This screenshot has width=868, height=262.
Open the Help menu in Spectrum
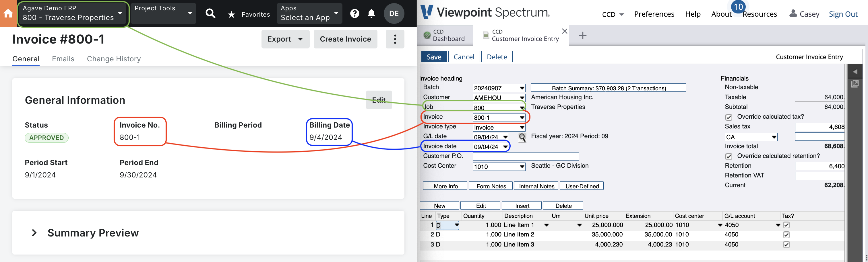(693, 14)
